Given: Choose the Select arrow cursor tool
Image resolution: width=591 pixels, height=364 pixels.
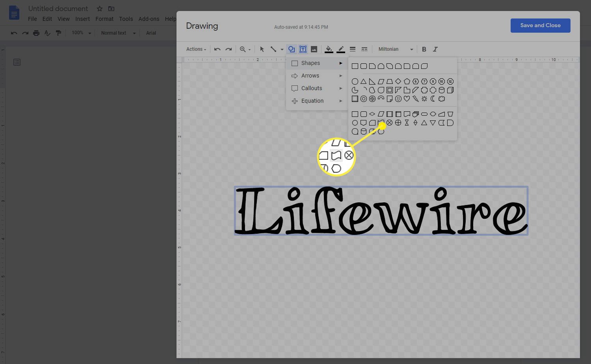Looking at the screenshot, I should point(262,49).
